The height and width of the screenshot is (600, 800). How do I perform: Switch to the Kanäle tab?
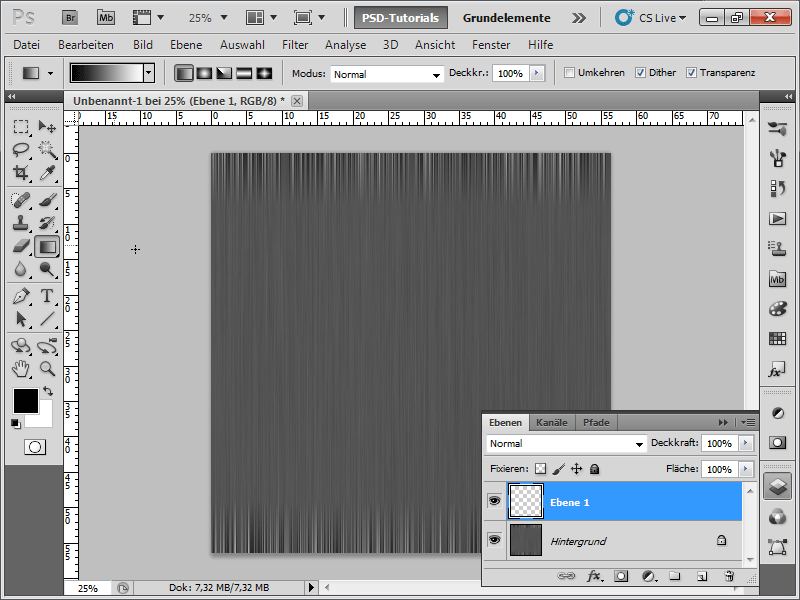coord(552,422)
